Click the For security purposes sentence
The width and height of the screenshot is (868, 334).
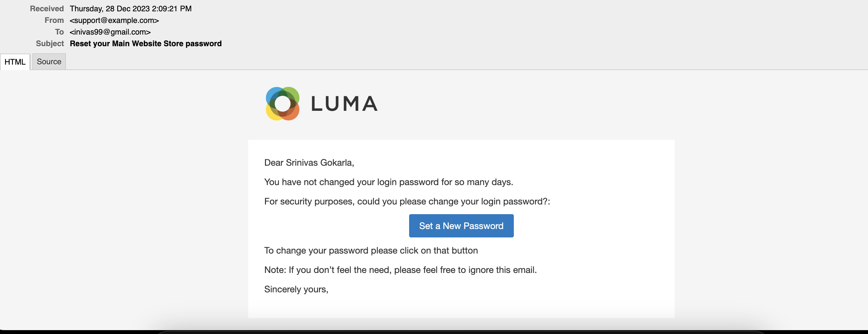click(x=407, y=201)
